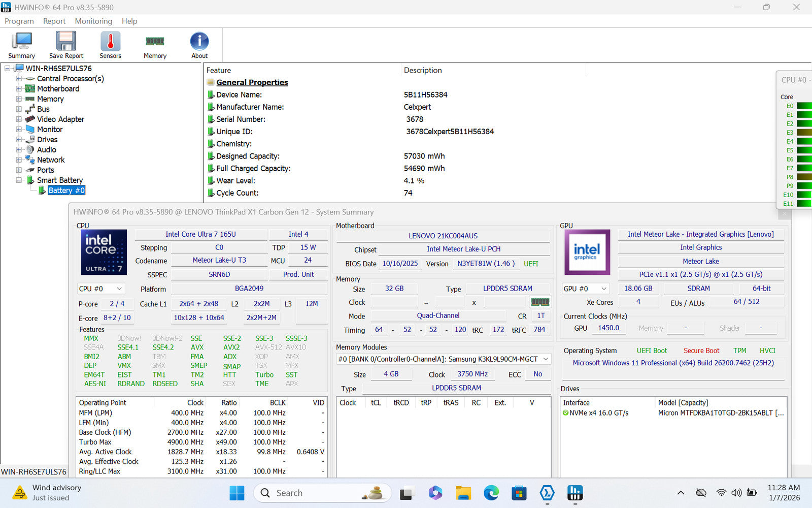Click the memory chip icon beside Clock
The image size is (812, 508).
click(540, 302)
